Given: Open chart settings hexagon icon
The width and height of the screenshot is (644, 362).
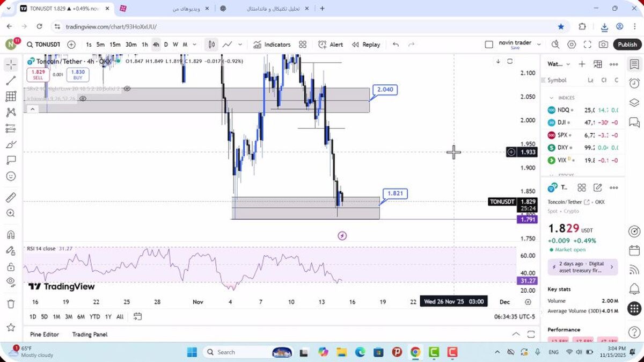Looking at the screenshot, I should [572, 45].
